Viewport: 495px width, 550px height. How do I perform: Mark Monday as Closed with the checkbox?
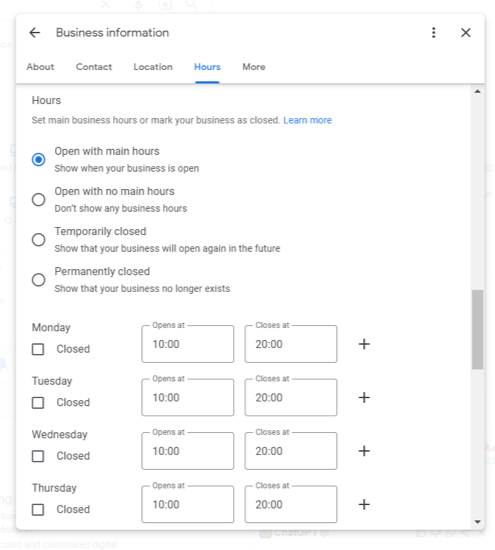pyautogui.click(x=38, y=349)
